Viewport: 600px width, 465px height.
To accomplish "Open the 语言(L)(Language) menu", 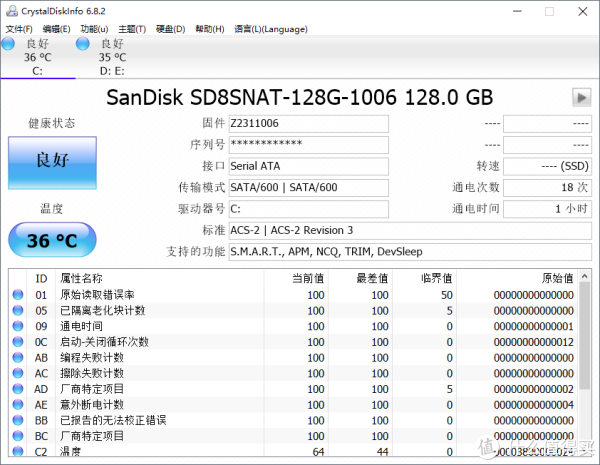I will (x=271, y=29).
